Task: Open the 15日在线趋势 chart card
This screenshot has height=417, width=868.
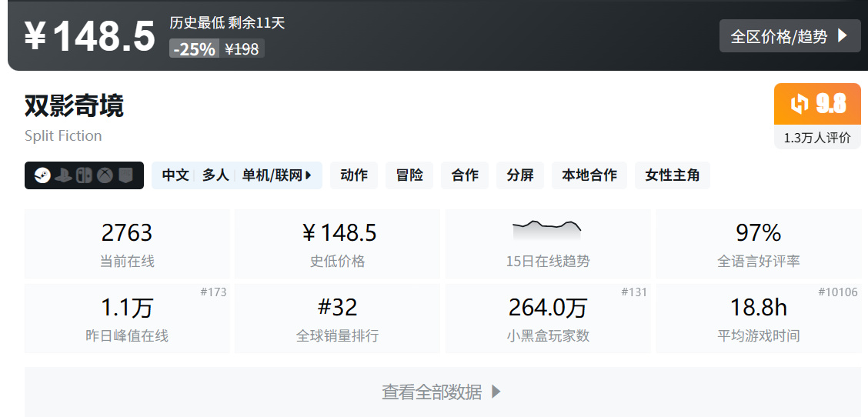Action: coord(548,244)
